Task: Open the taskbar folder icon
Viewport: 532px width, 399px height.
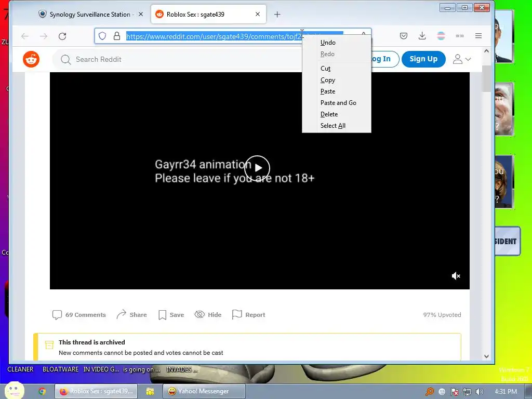Action: point(150,391)
